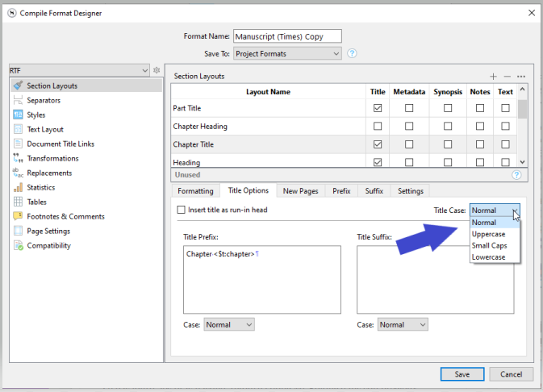Add a new section layout with plus

click(493, 76)
